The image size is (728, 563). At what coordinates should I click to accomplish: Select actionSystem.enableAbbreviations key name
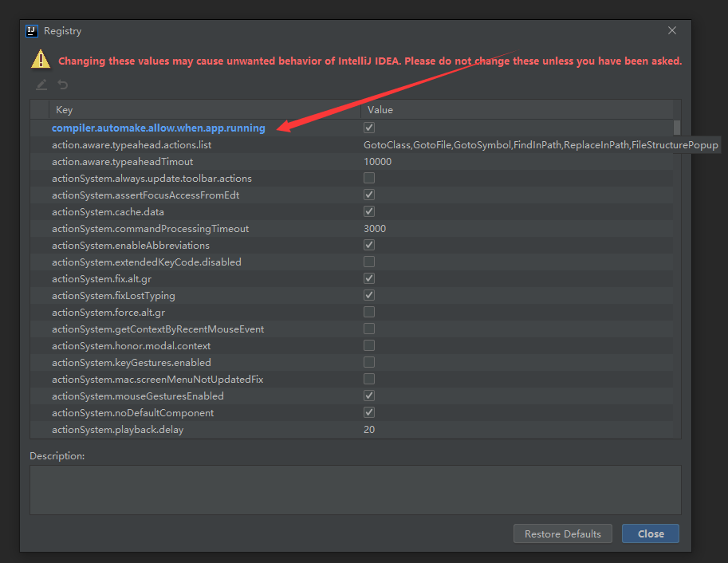(131, 246)
